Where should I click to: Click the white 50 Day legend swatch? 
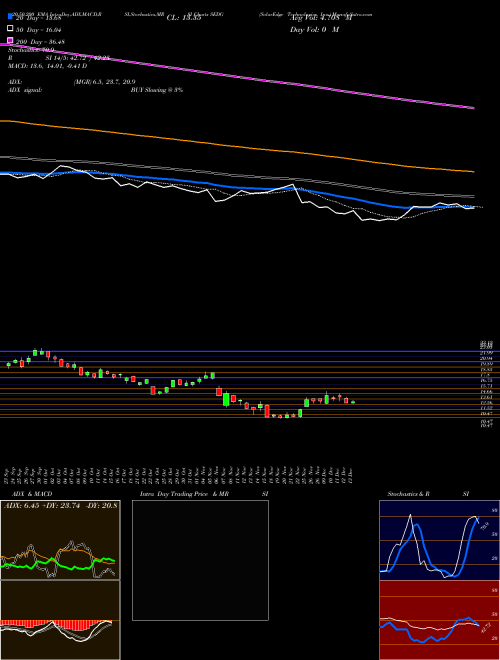(x=10, y=29)
